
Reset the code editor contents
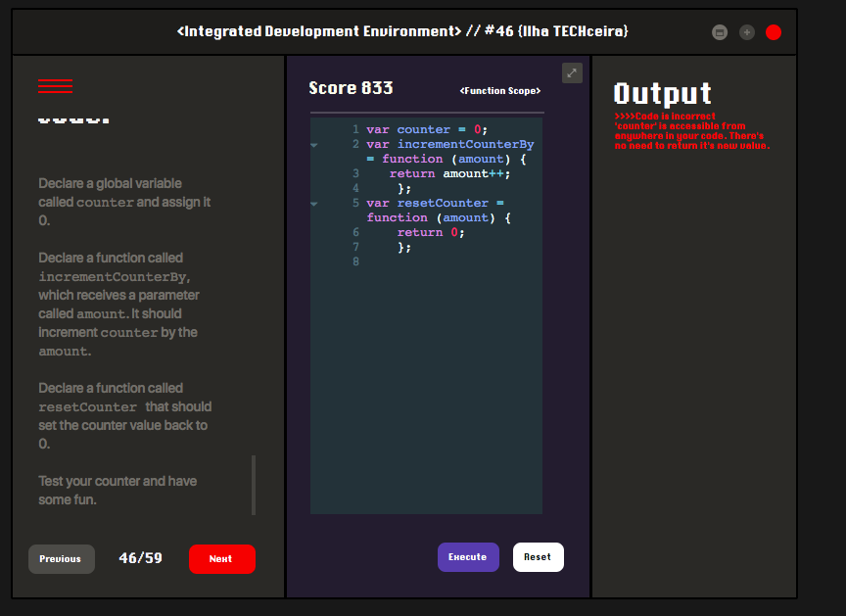538,556
